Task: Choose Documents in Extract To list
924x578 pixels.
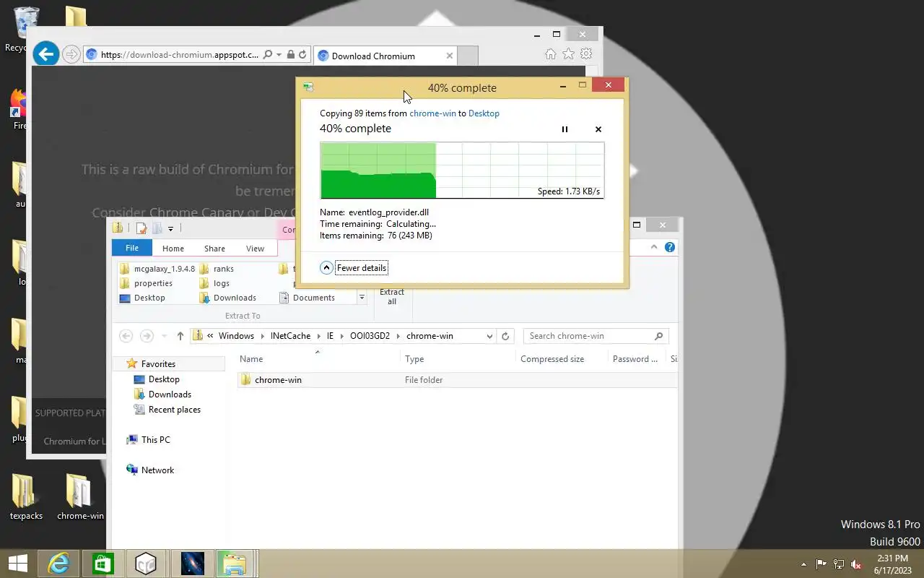Action: click(x=308, y=298)
